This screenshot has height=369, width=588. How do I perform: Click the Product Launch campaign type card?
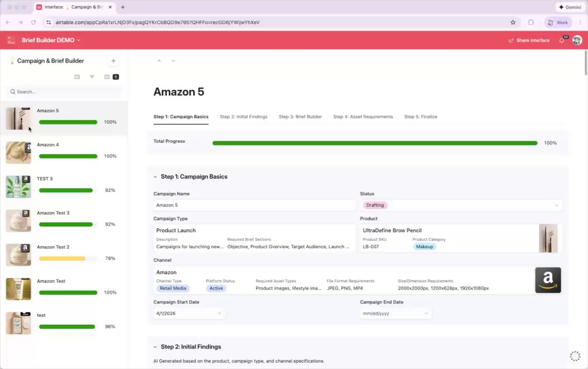[254, 238]
